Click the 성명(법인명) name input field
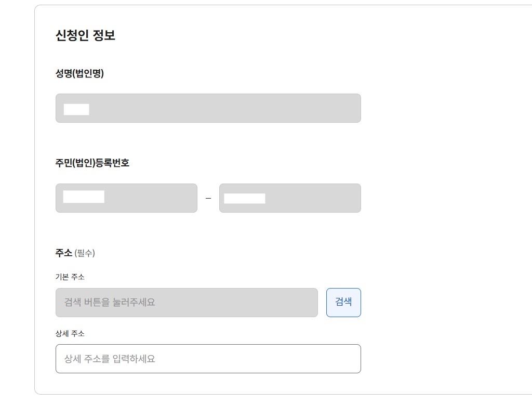 [x=208, y=108]
